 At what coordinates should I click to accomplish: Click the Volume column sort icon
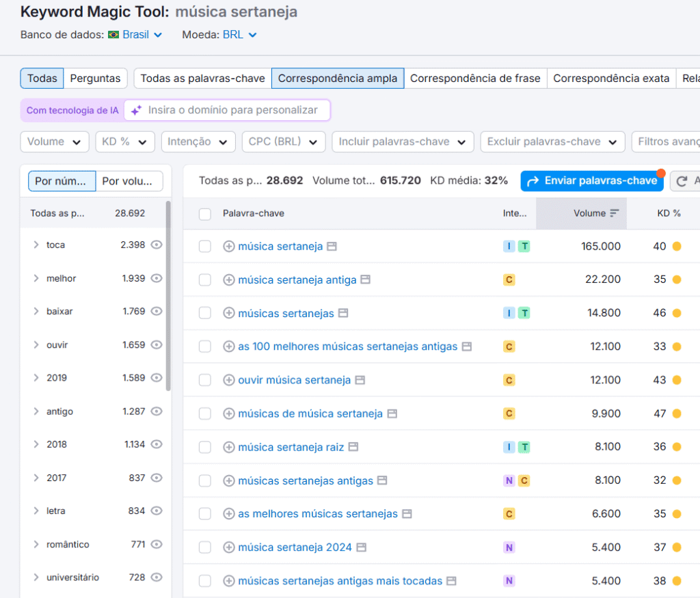(x=615, y=213)
